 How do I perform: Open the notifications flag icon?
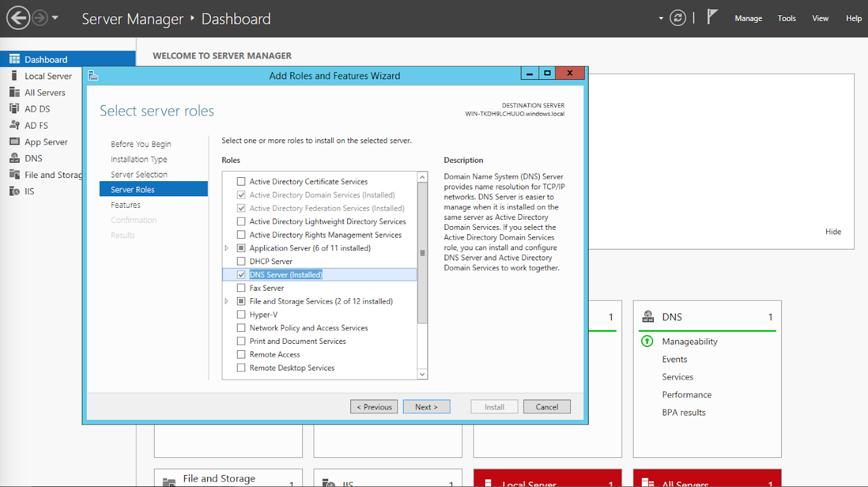[x=712, y=17]
